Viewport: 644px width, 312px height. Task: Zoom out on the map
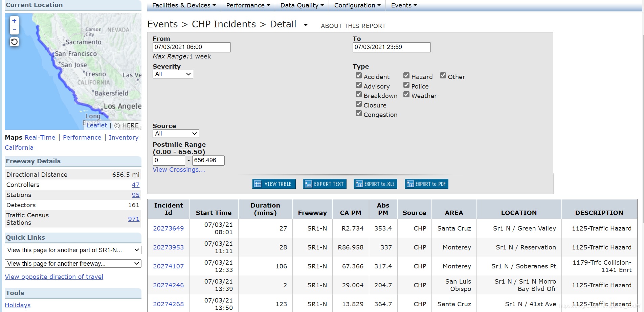click(x=14, y=30)
